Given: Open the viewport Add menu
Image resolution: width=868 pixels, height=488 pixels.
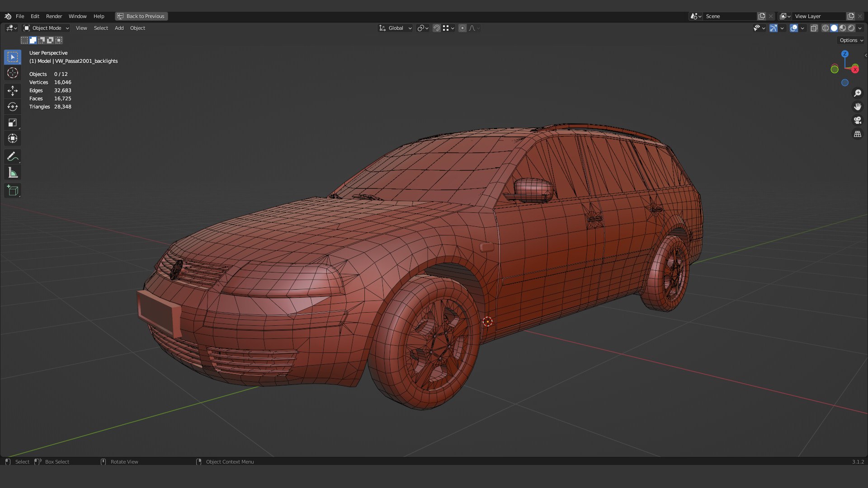Looking at the screenshot, I should [x=119, y=28].
